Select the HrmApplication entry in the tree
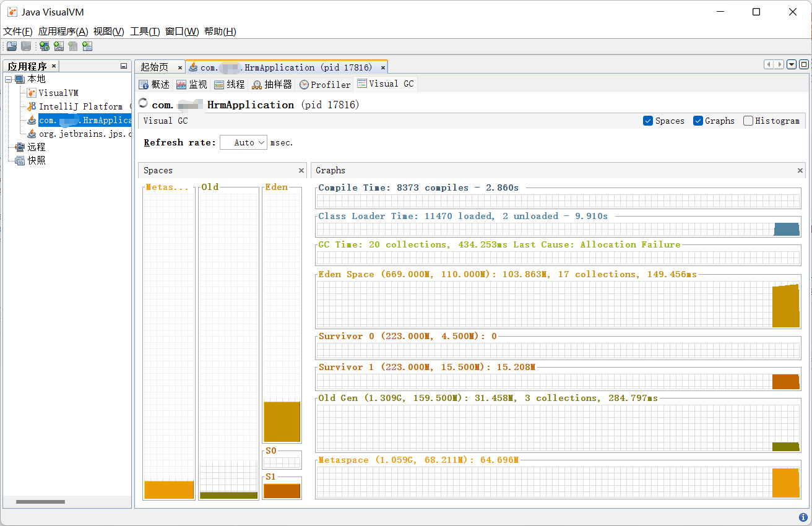This screenshot has height=526, width=812. pyautogui.click(x=85, y=120)
